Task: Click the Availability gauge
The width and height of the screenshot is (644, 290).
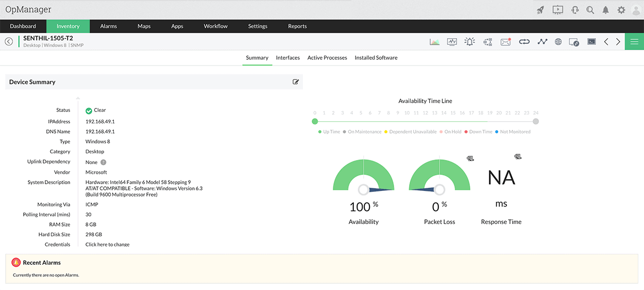Action: click(364, 175)
